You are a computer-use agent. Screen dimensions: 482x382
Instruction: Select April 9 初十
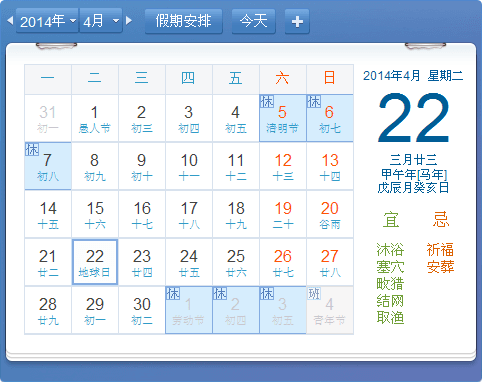point(142,166)
